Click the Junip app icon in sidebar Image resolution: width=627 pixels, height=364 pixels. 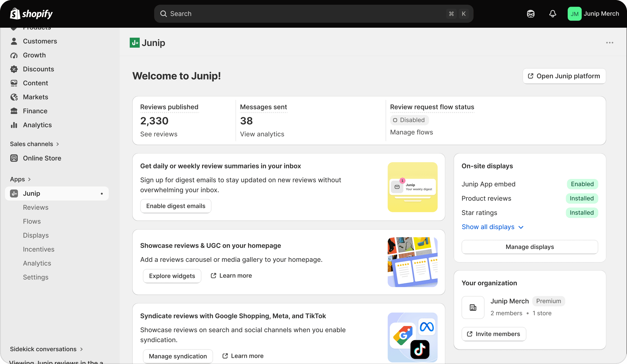point(14,193)
